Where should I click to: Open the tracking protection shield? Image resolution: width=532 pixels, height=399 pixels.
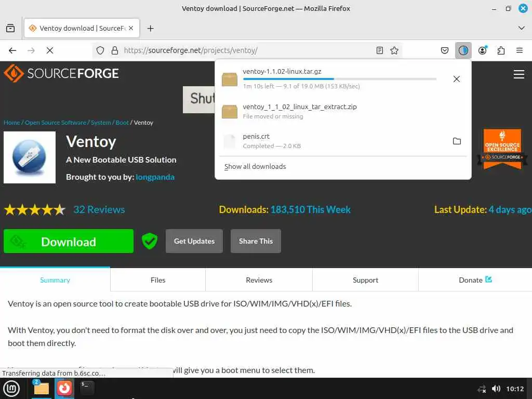[x=100, y=50]
